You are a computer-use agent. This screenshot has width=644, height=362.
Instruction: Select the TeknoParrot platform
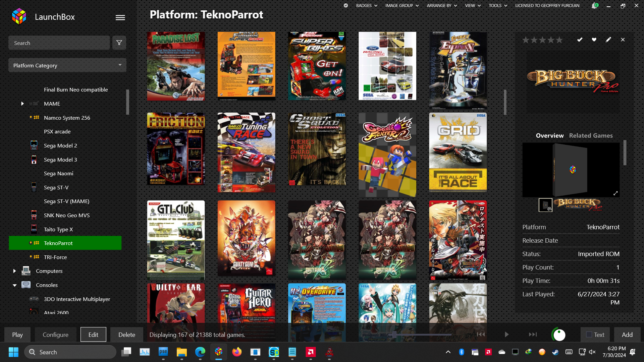click(65, 243)
